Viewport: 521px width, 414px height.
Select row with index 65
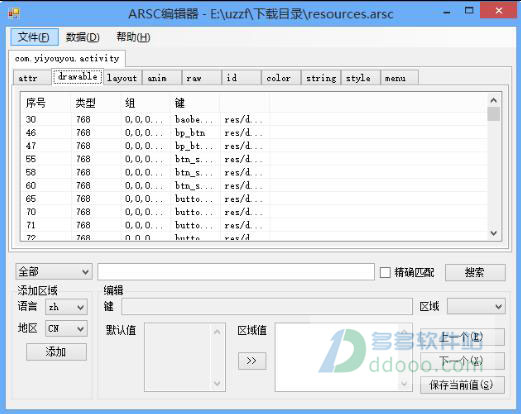(x=254, y=199)
